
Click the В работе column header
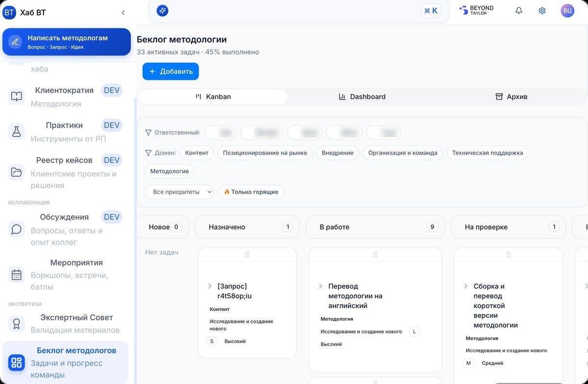[375, 227]
